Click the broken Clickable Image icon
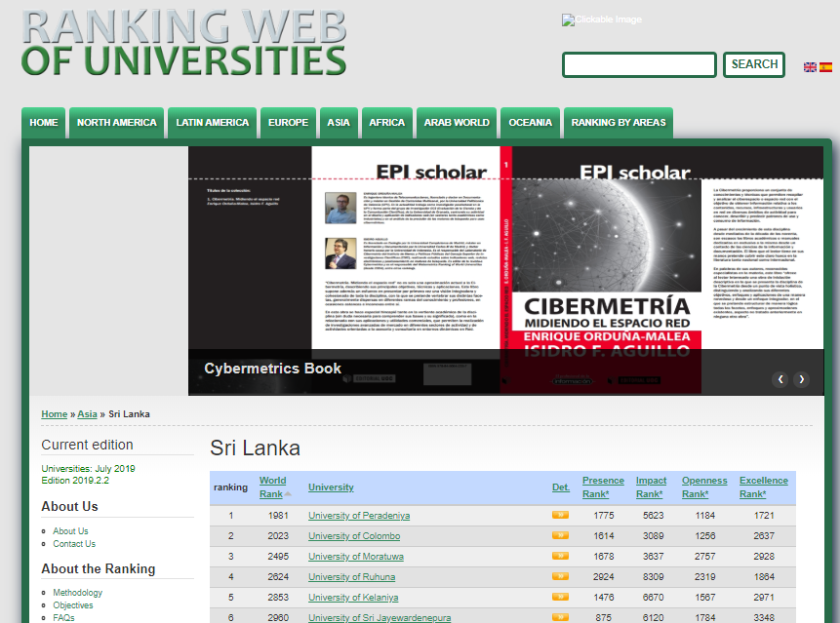The width and height of the screenshot is (840, 623). coord(602,19)
